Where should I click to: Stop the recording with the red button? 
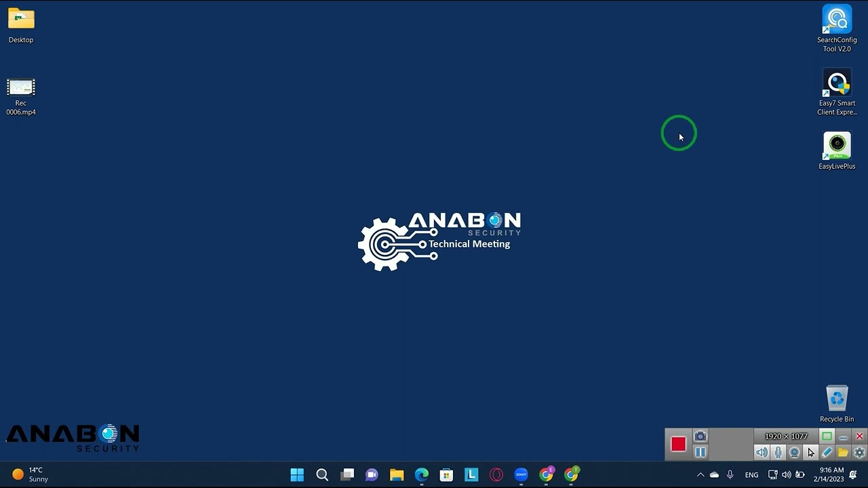click(x=678, y=444)
